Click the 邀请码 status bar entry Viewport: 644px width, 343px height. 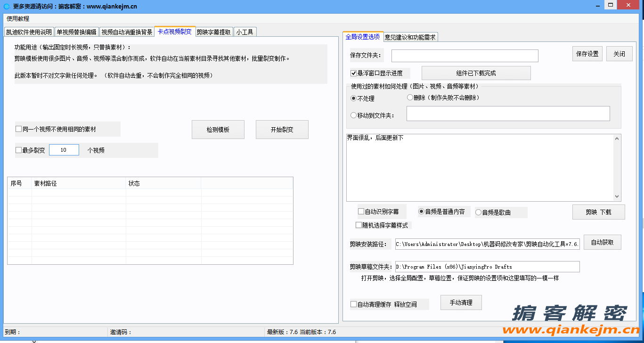pyautogui.click(x=121, y=332)
